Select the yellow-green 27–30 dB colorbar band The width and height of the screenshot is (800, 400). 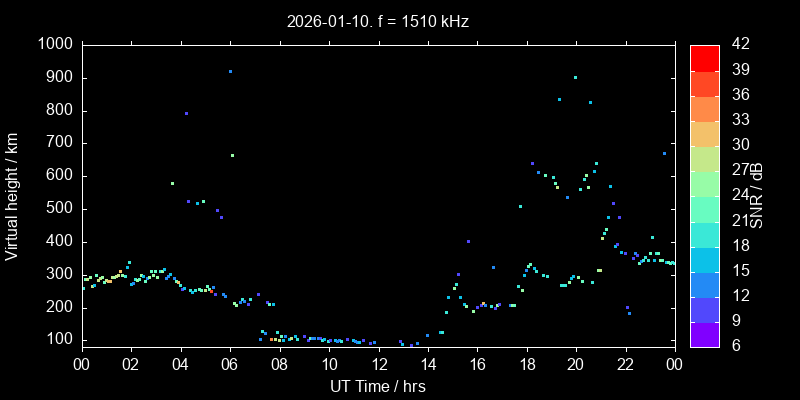[704, 158]
